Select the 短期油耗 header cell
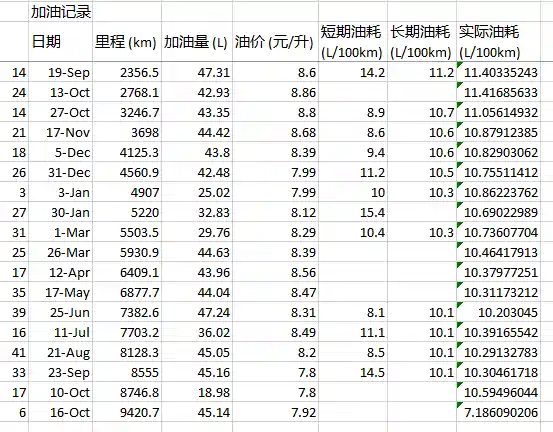This screenshot has width=553, height=432. [x=353, y=42]
